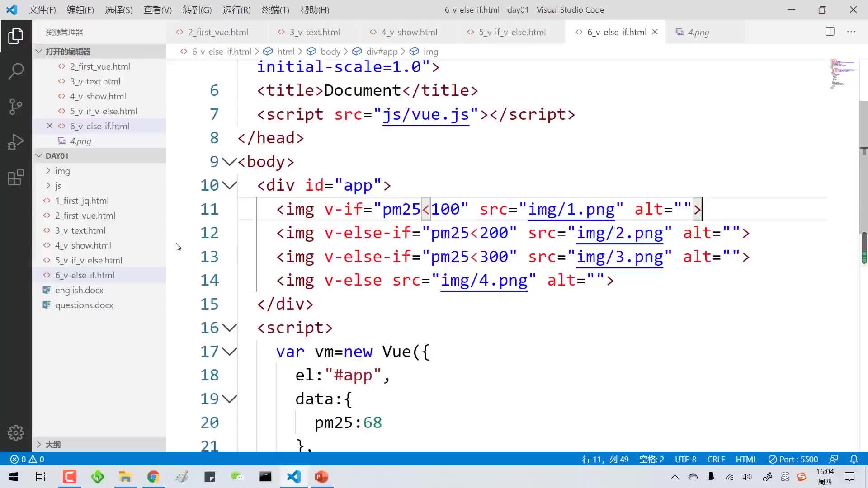Open the 编辑(E) menu
868x488 pixels.
point(80,10)
